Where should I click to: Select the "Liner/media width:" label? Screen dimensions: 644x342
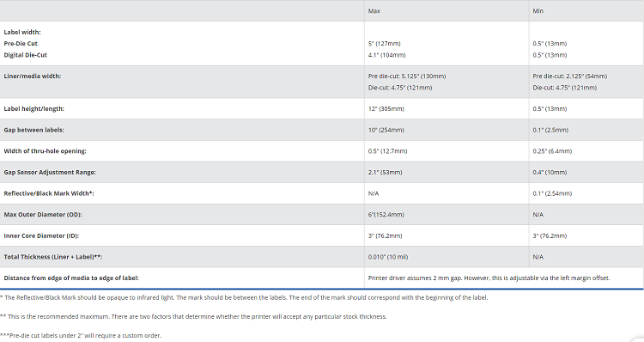pyautogui.click(x=33, y=76)
